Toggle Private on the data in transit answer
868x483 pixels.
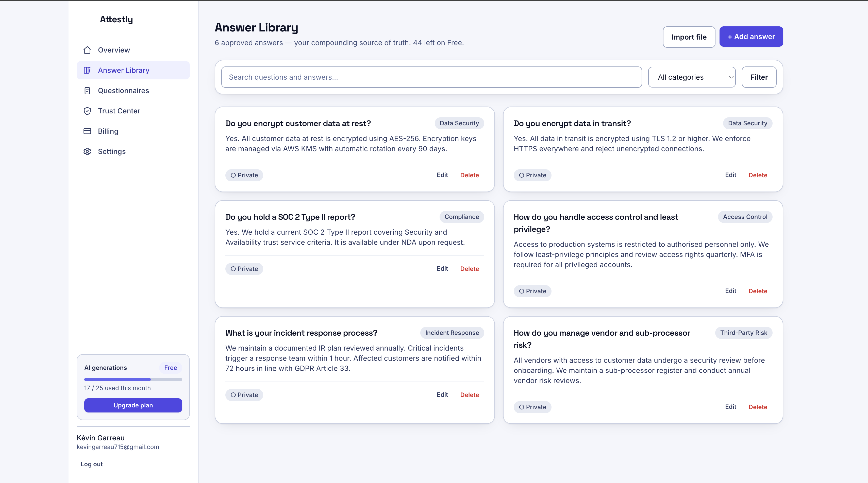532,175
